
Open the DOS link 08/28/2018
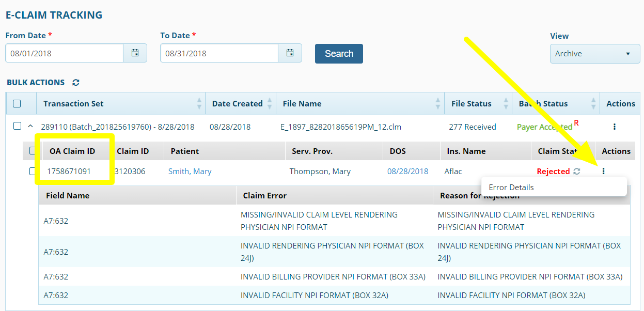(408, 172)
